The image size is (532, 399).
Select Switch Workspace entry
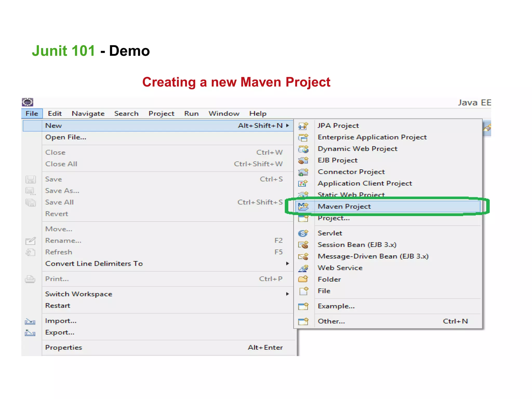[158, 294]
